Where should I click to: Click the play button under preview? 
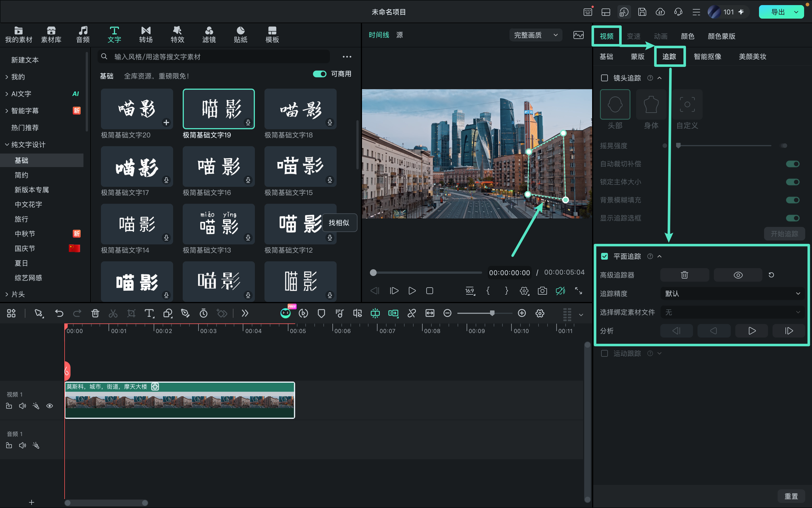point(412,291)
